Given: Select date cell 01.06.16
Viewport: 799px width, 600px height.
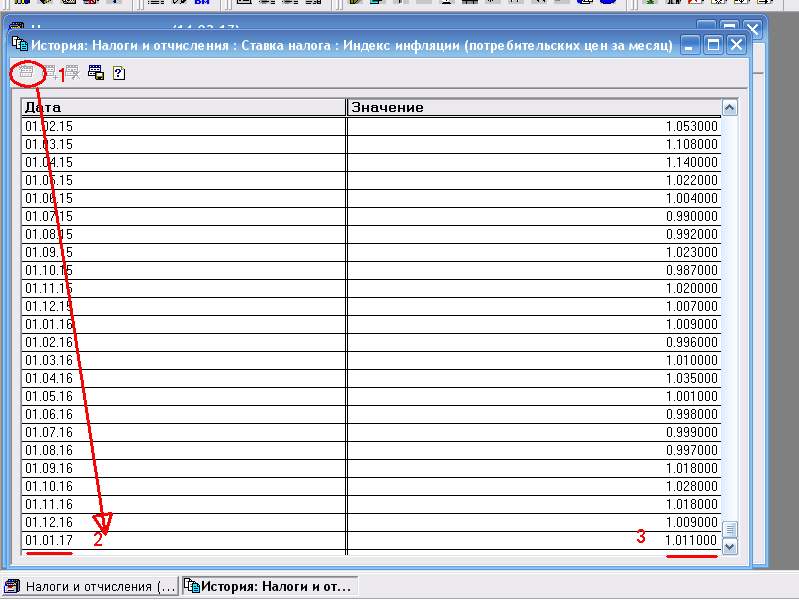Looking at the screenshot, I should 183,414.
